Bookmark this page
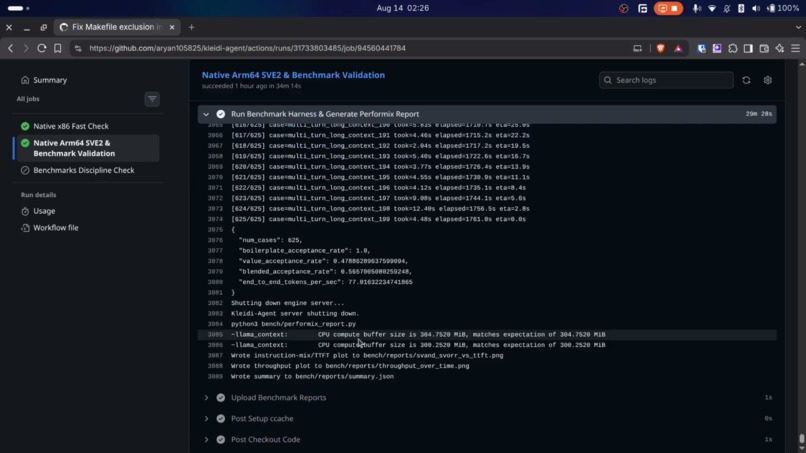Screen dimensions: 806x453 coord(58,48)
